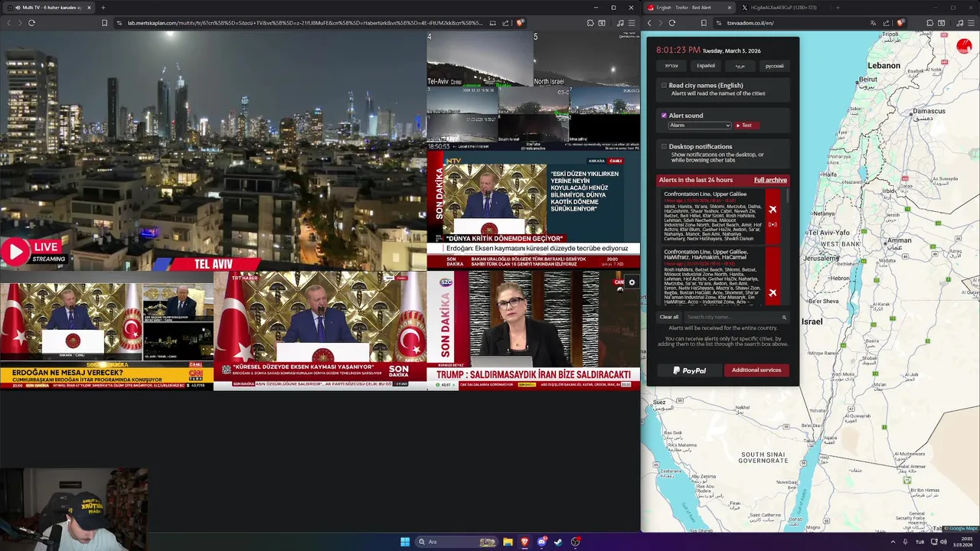Open extensions menu in the Multi TV window
The height and width of the screenshot is (551, 980).
pos(590,23)
